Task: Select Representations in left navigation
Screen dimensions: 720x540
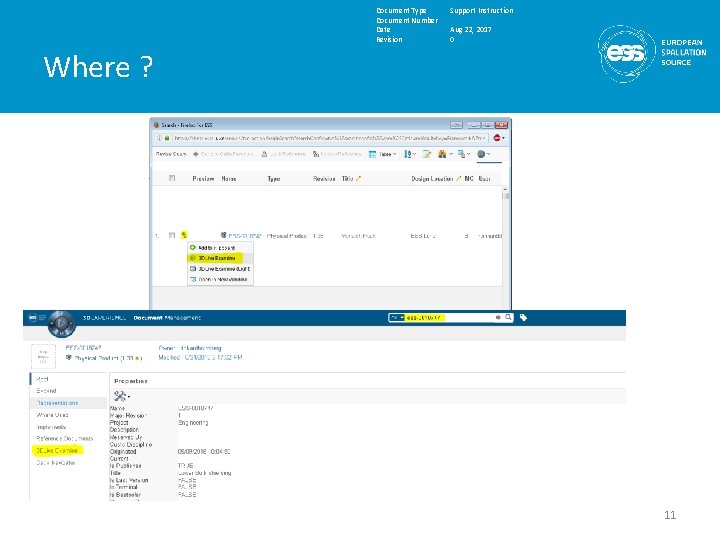Action: click(57, 403)
